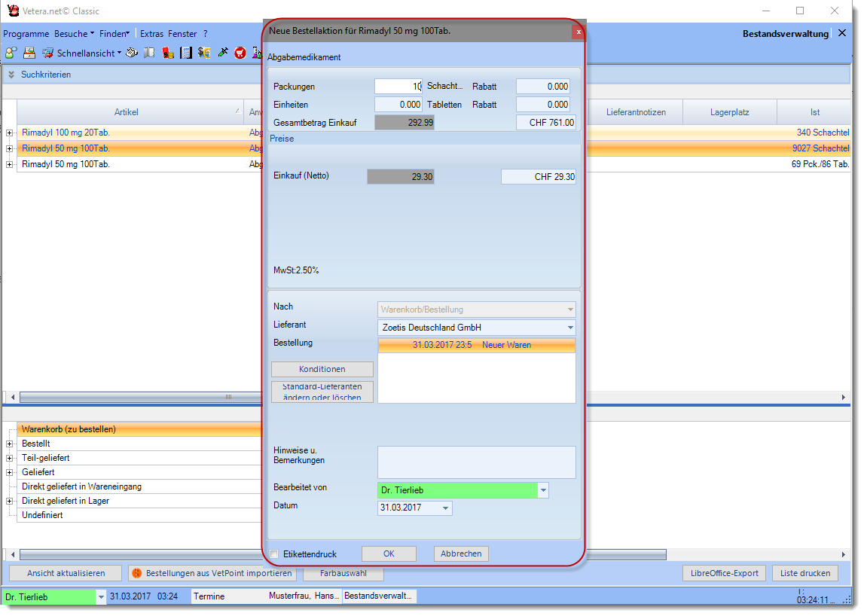Click the client/person icon in toolbar
Viewport: 864px width, 616px height.
tap(11, 53)
